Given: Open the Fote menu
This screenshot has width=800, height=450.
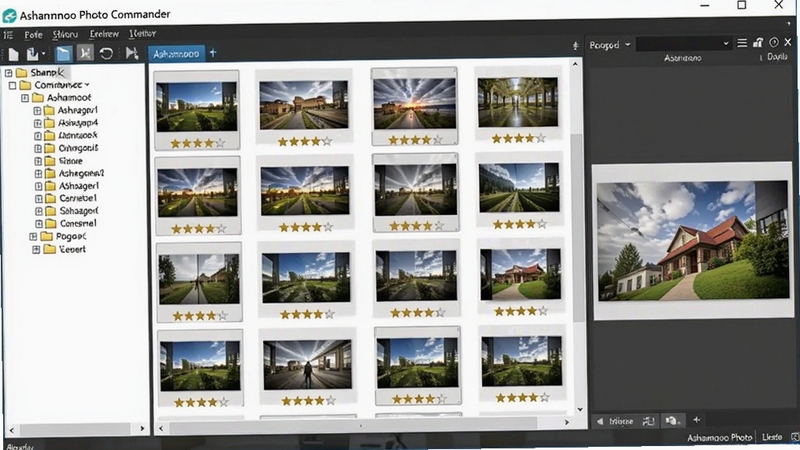Looking at the screenshot, I should point(33,35).
